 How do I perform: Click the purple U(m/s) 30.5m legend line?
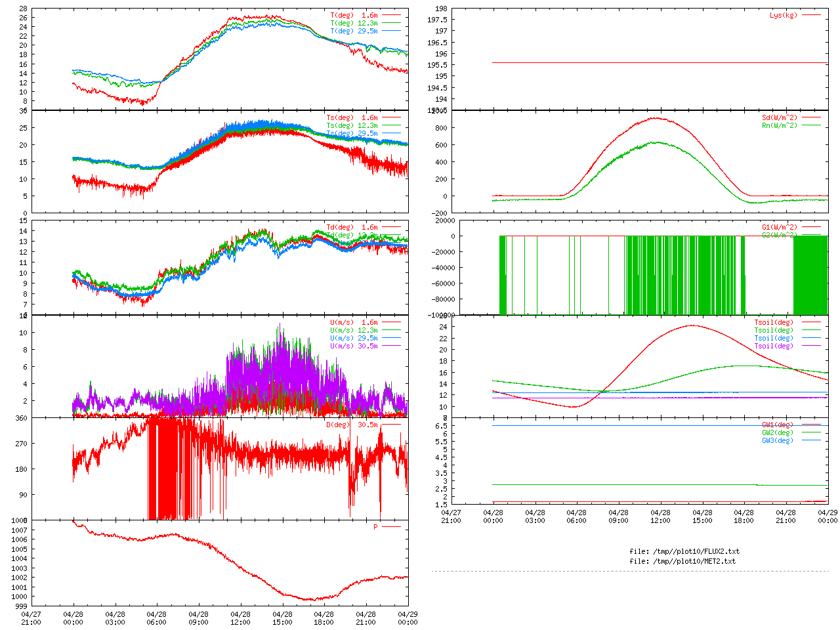pyautogui.click(x=392, y=346)
